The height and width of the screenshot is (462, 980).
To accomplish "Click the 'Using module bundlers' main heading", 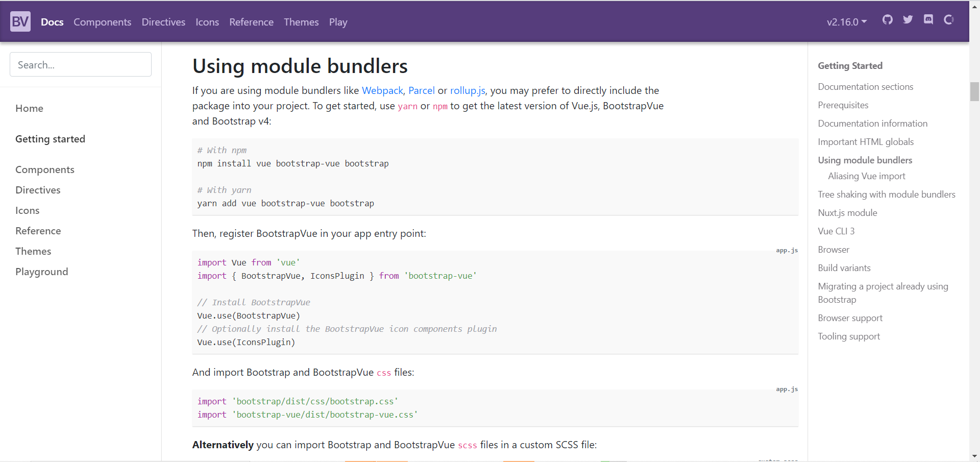I will point(300,66).
